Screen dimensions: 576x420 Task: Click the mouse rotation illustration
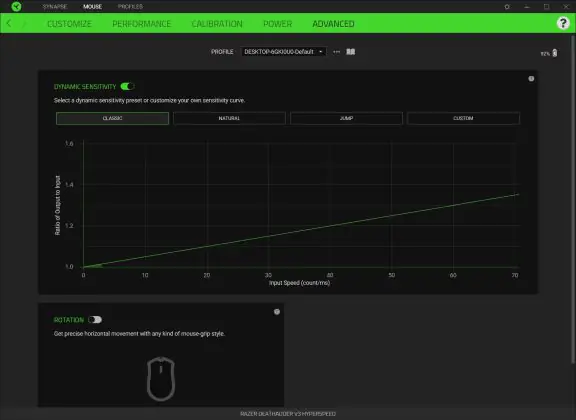click(x=161, y=378)
